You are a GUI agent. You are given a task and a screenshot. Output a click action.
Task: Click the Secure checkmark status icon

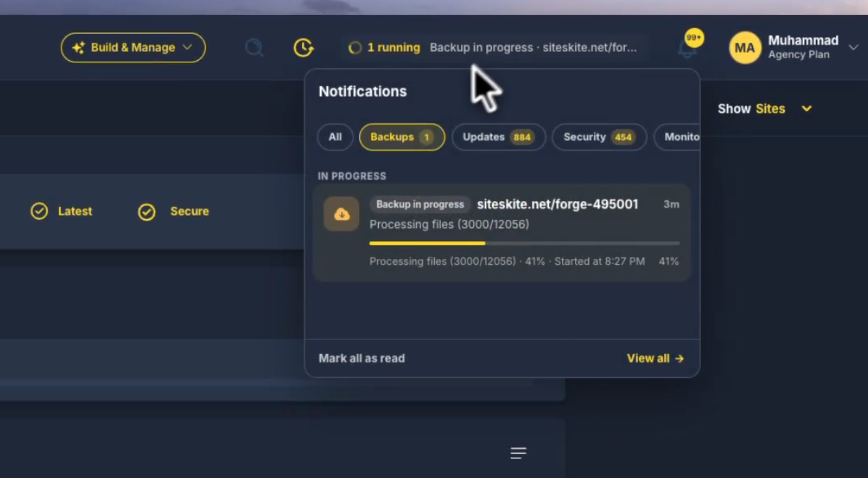click(147, 212)
